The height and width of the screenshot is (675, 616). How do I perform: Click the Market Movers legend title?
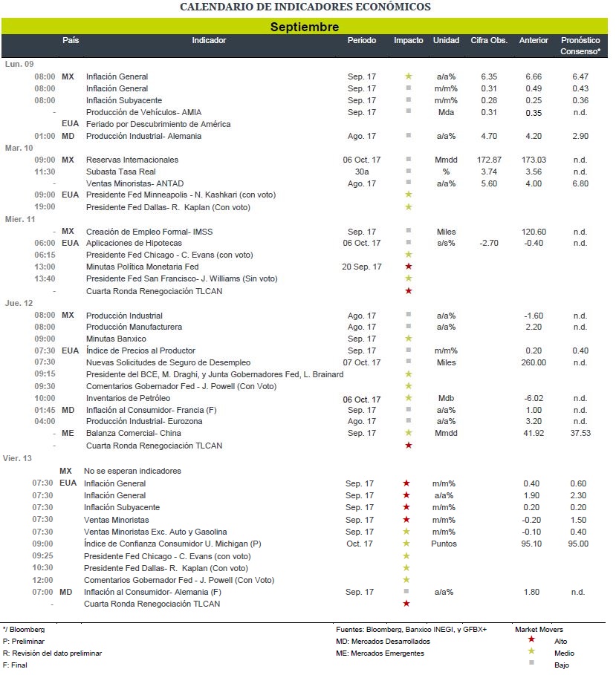point(539,630)
